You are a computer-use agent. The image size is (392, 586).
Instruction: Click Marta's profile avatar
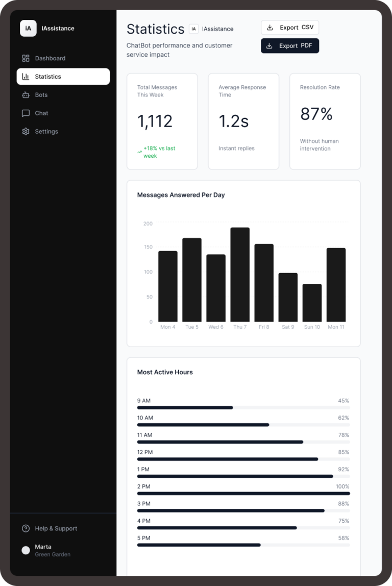point(26,550)
